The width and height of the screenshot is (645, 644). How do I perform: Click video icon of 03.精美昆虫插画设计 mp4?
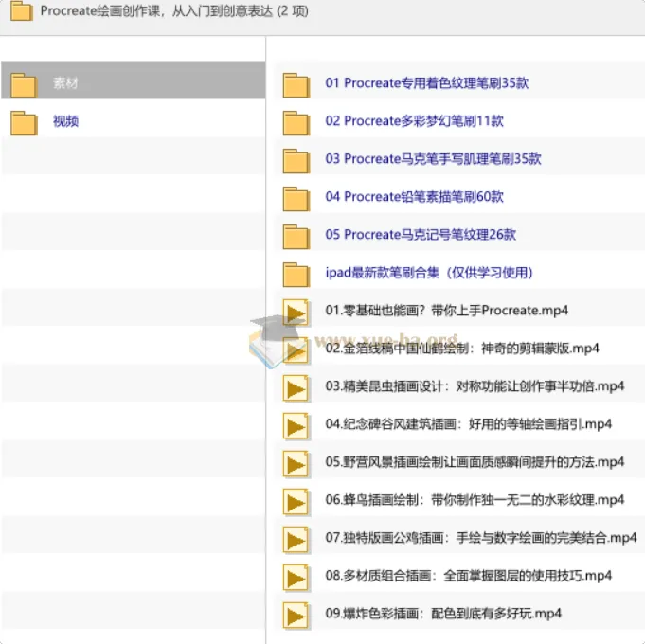(296, 388)
